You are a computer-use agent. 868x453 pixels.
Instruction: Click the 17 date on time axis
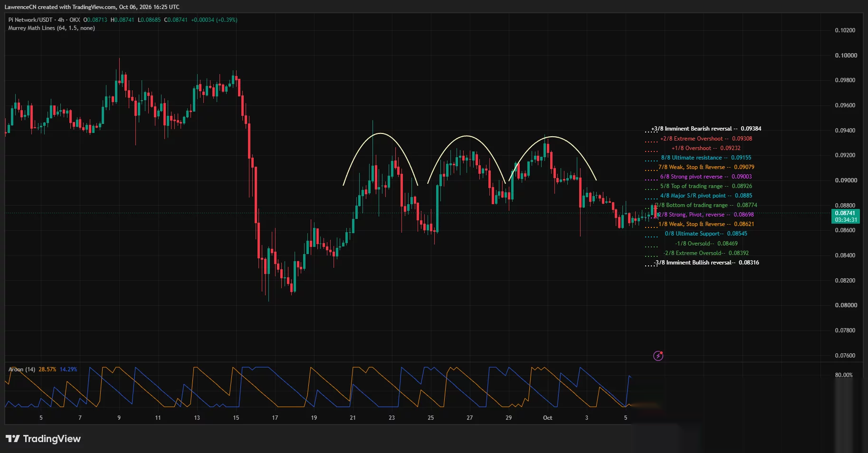point(275,418)
